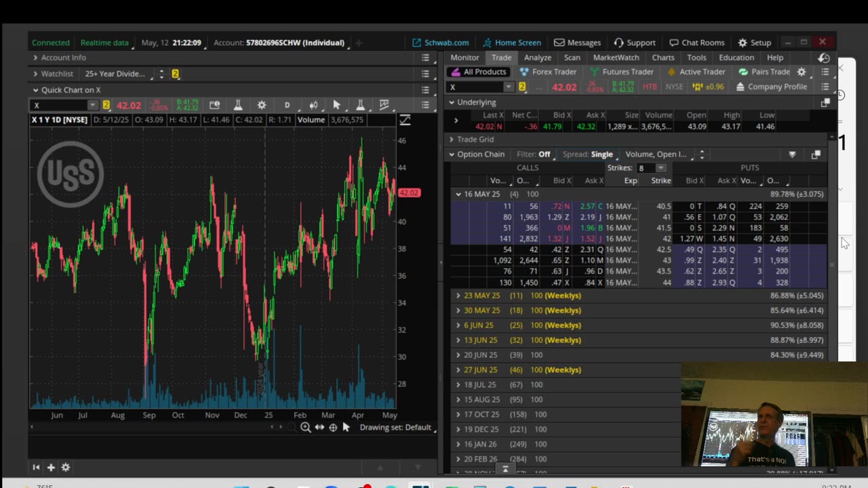Add a gadget with the plus icon

(51, 467)
